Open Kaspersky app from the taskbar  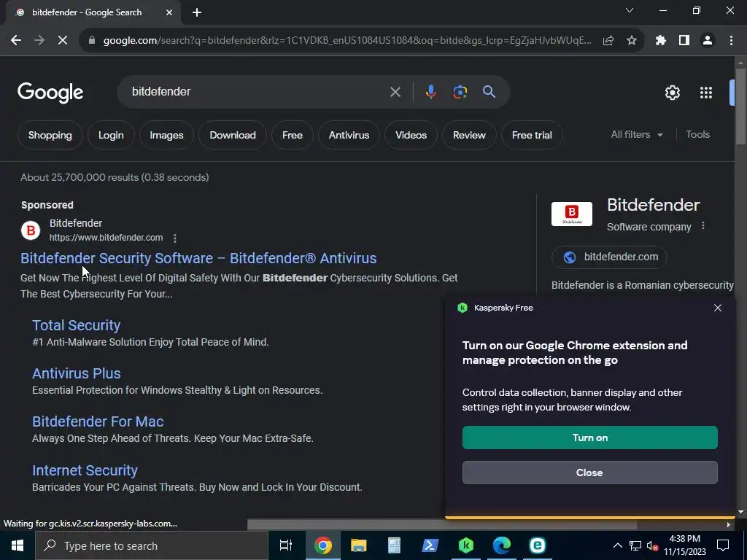tap(466, 545)
